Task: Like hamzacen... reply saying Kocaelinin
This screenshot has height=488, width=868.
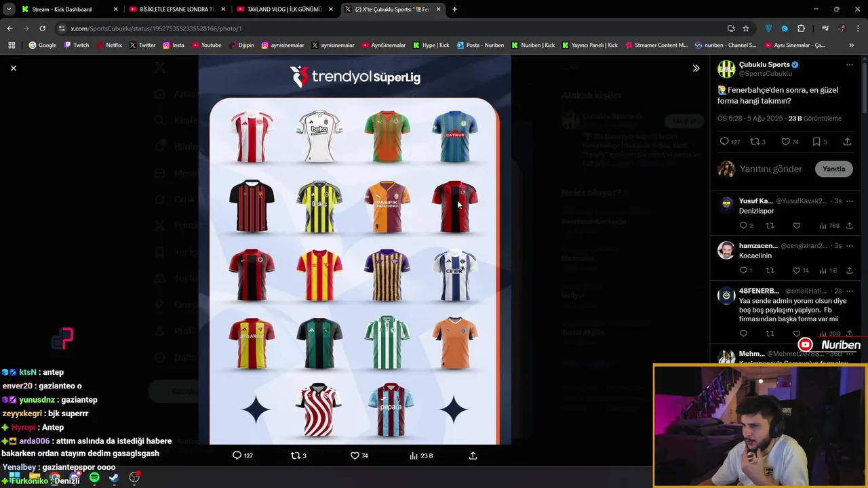Action: tap(797, 270)
